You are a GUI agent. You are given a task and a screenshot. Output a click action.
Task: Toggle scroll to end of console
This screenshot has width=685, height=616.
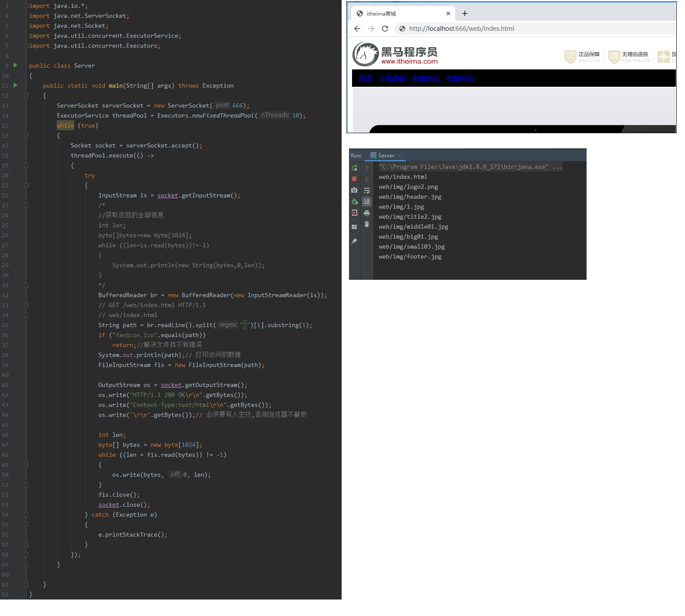pos(367,202)
